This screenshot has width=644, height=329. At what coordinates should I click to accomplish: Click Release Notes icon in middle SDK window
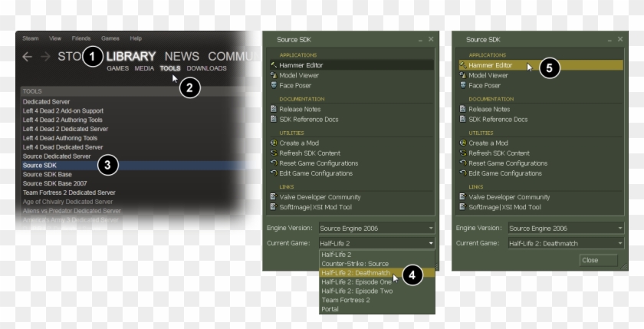274,109
